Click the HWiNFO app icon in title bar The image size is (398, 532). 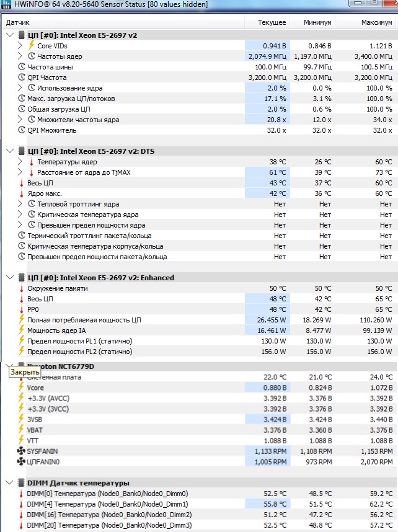[x=6, y=4]
